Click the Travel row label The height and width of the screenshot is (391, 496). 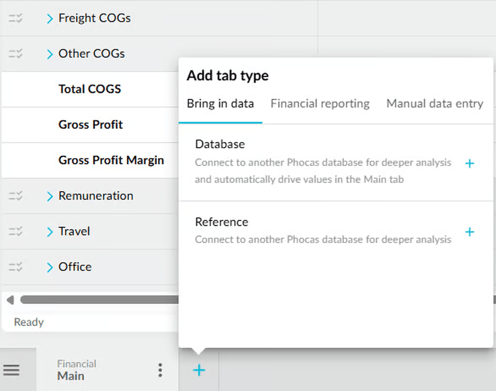[x=74, y=231]
